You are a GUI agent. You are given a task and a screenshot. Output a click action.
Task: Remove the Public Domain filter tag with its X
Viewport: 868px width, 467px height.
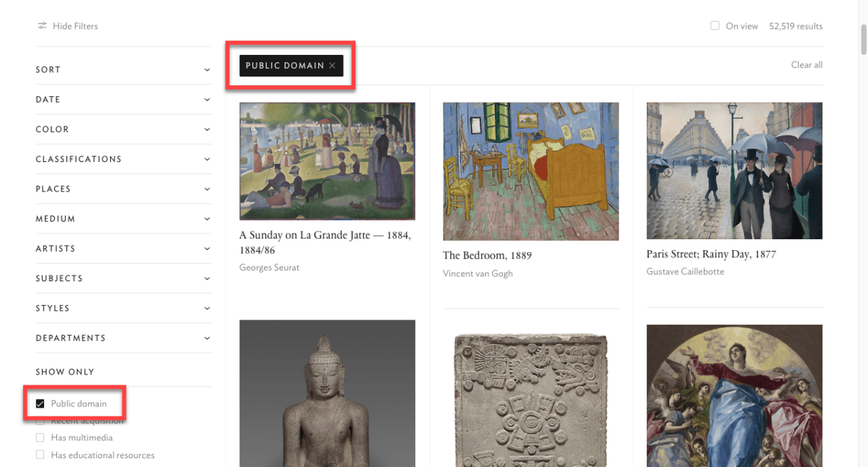tap(332, 66)
